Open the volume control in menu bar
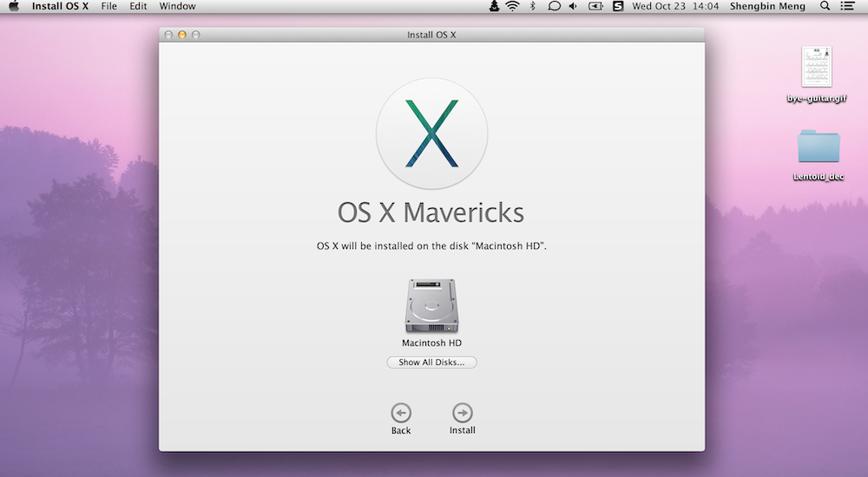Screen dimensions: 868x477 point(574,6)
